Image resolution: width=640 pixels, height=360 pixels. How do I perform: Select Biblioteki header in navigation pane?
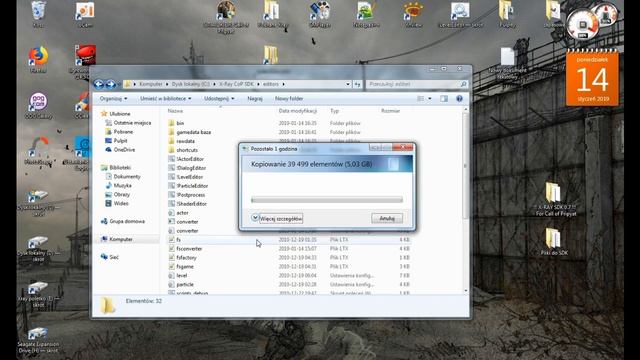click(116, 168)
